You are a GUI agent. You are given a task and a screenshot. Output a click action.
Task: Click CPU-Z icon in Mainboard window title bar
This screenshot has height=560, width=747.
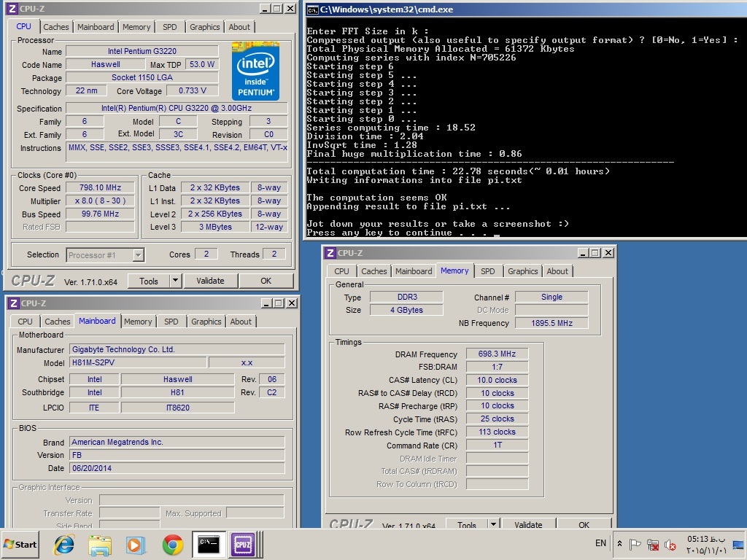15,303
